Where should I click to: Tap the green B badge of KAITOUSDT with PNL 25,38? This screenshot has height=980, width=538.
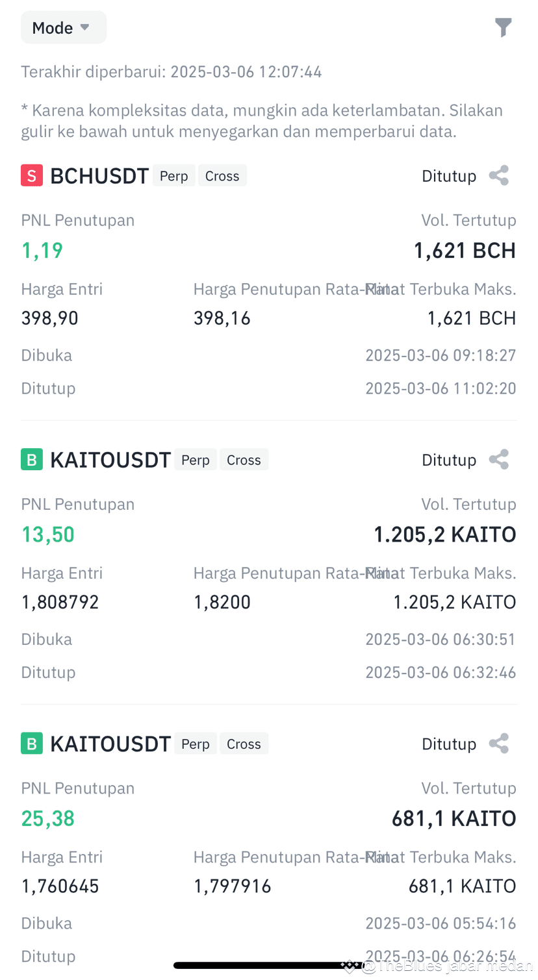coord(32,744)
